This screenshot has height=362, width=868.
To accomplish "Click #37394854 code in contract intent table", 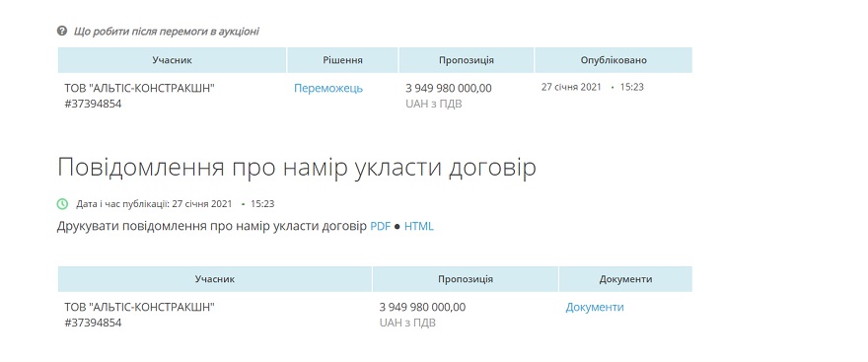I will [x=93, y=323].
